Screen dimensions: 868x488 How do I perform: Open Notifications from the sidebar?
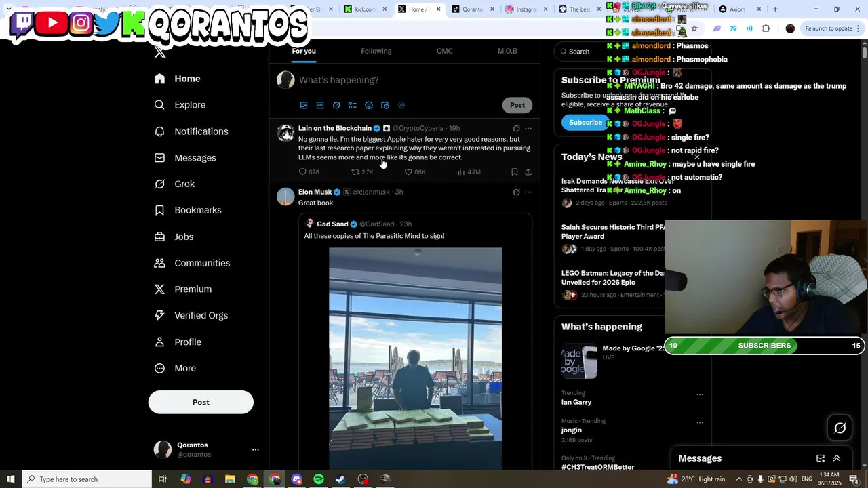(x=191, y=131)
